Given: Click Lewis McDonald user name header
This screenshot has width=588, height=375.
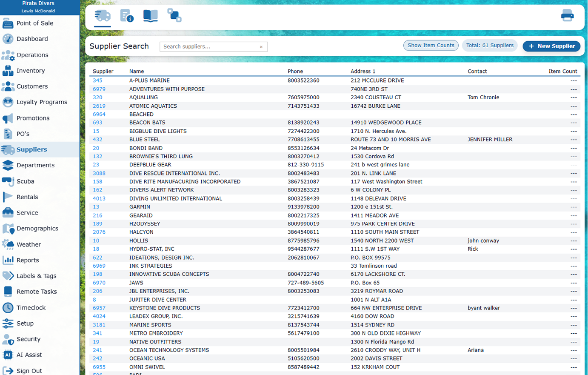Looking at the screenshot, I should [x=38, y=11].
